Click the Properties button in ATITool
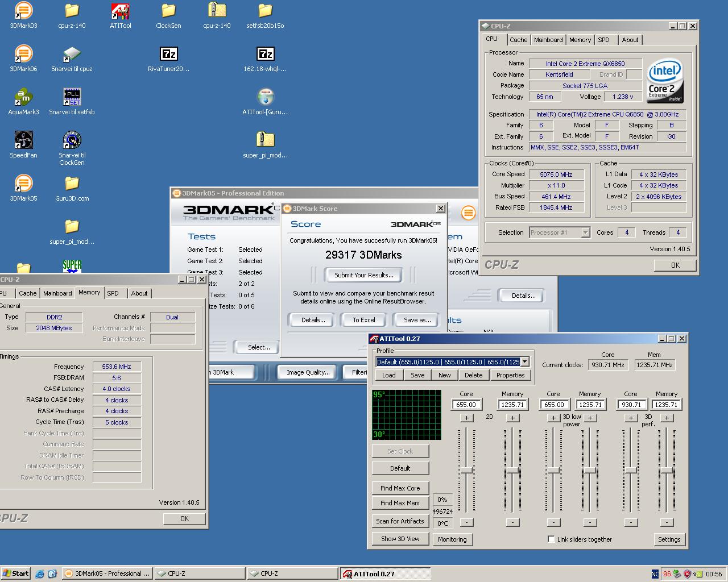 coord(510,375)
